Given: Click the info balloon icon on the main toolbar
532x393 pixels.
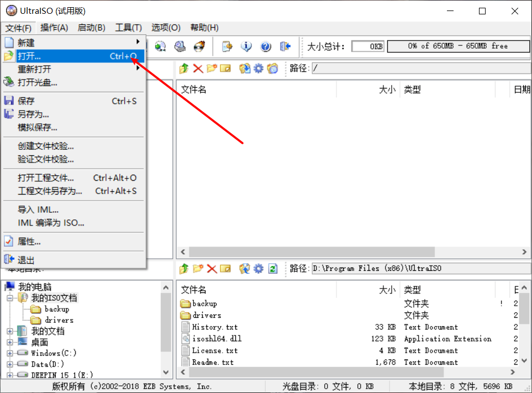Looking at the screenshot, I should (x=246, y=46).
